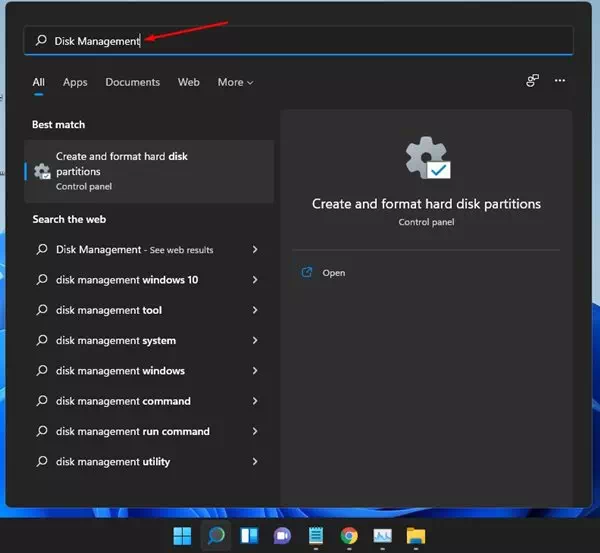The height and width of the screenshot is (553, 600).
Task: Click the large Control panel gear icon
Action: (x=427, y=158)
